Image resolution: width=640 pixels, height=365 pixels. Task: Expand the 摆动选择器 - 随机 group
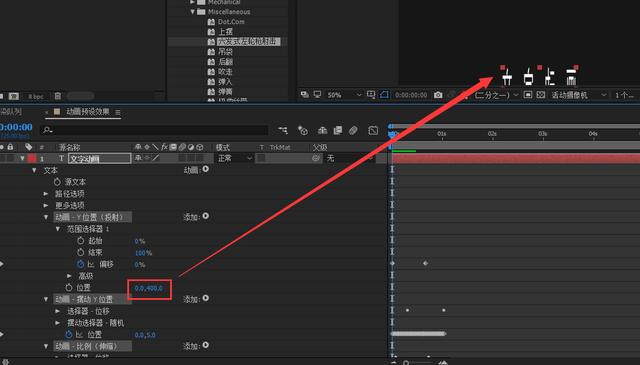tap(58, 323)
